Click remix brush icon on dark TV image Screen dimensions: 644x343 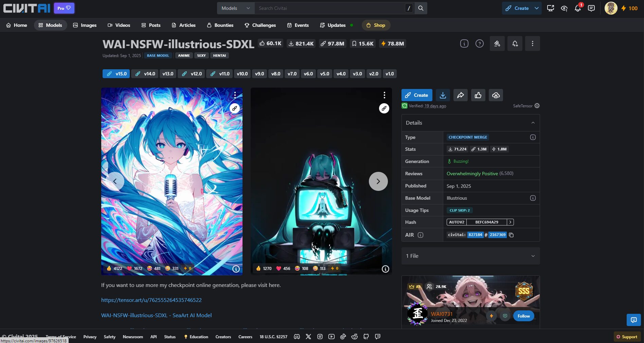pyautogui.click(x=384, y=108)
